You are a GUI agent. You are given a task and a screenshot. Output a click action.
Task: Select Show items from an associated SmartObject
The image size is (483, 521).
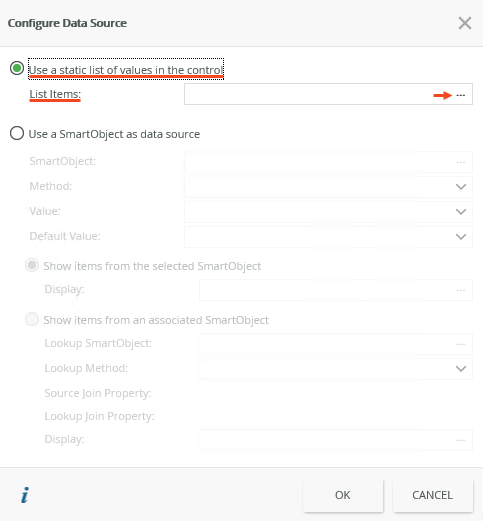(x=32, y=319)
